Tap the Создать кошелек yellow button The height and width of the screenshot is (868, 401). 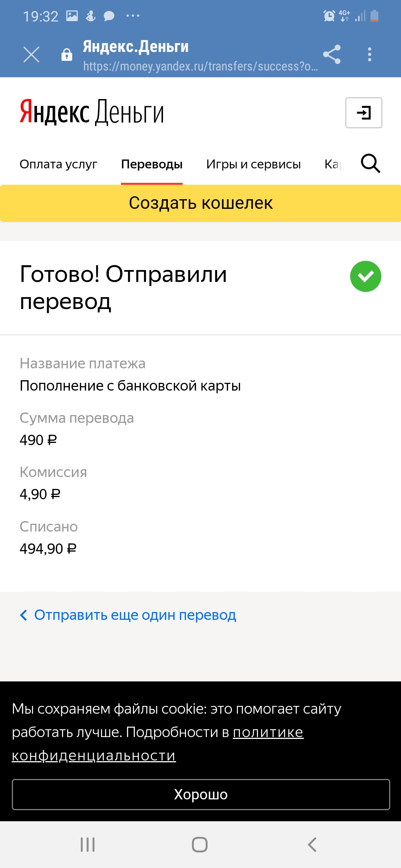pos(200,203)
